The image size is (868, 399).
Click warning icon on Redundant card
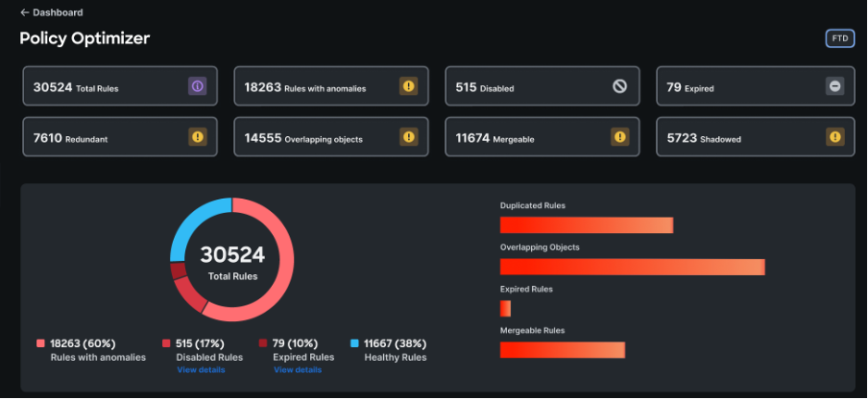click(197, 137)
